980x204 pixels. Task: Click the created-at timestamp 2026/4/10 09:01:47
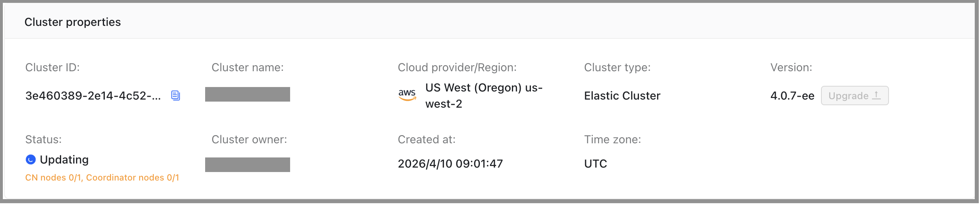[x=450, y=164]
